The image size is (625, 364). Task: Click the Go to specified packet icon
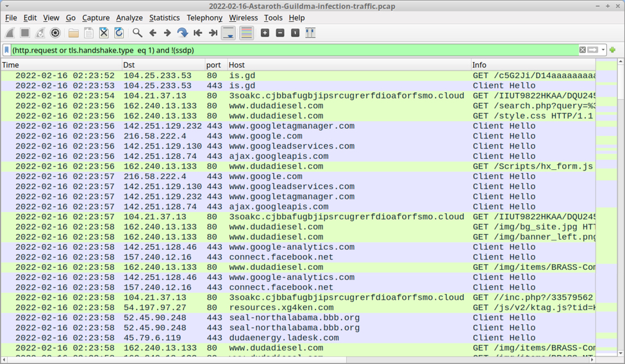(183, 33)
